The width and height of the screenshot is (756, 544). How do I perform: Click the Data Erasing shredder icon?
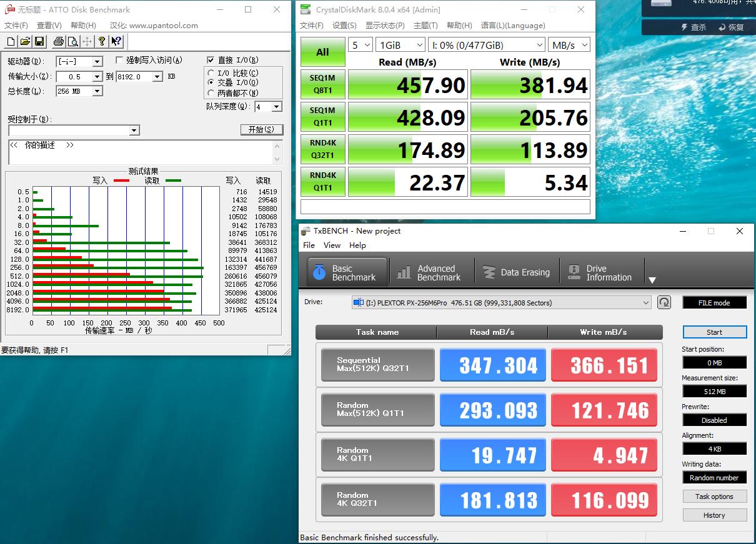pyautogui.click(x=489, y=272)
